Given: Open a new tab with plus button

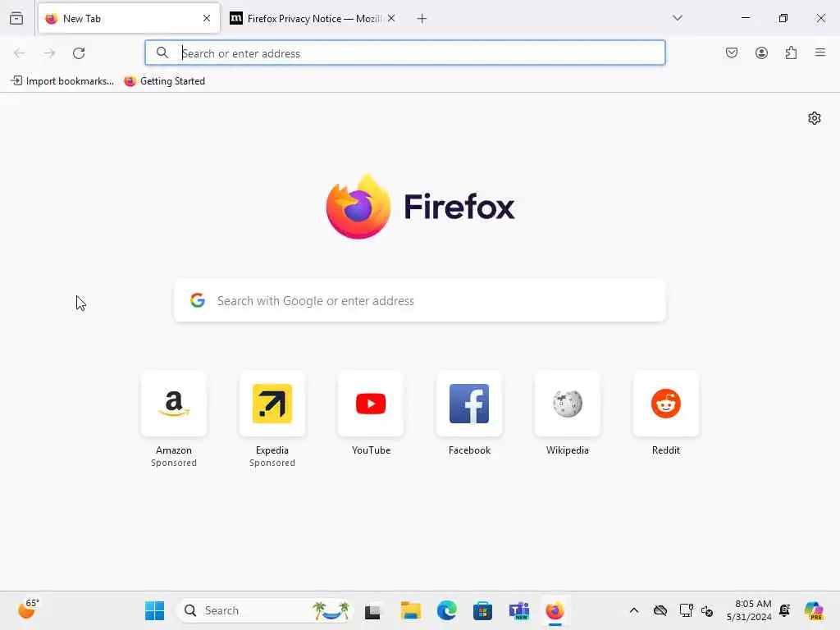Looking at the screenshot, I should point(422,19).
